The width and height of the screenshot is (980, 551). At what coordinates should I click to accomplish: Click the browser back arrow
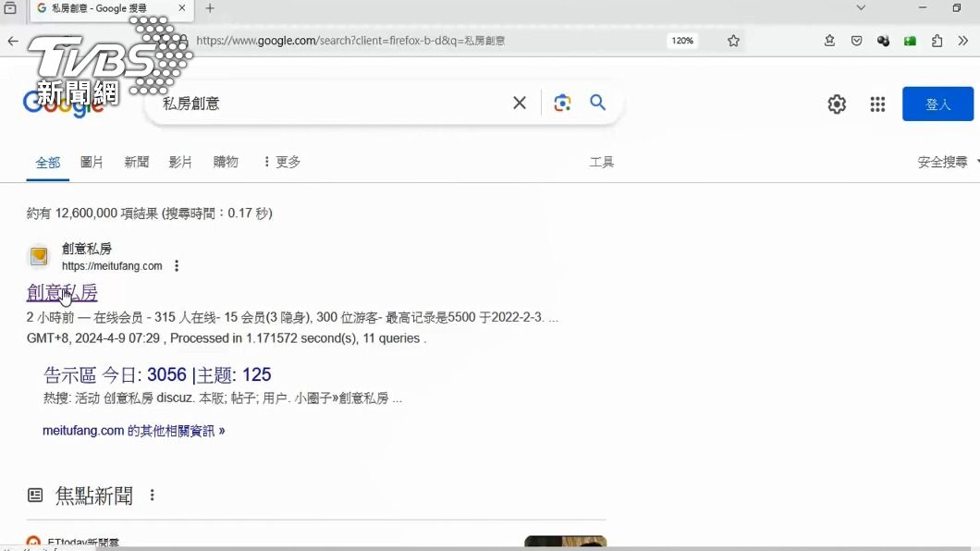point(13,42)
